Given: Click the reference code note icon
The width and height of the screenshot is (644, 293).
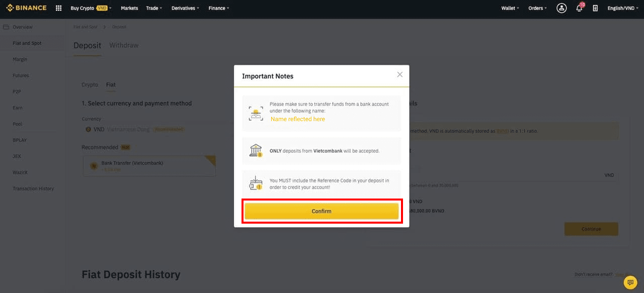Looking at the screenshot, I should click(x=256, y=183).
